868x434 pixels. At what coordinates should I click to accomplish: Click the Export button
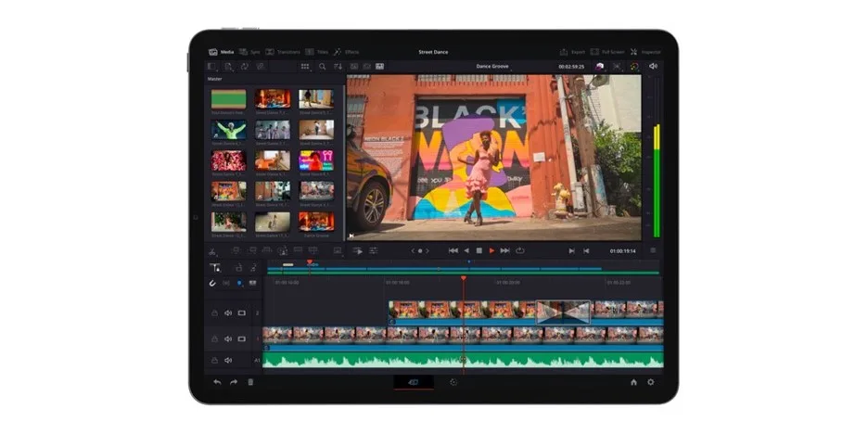point(572,52)
